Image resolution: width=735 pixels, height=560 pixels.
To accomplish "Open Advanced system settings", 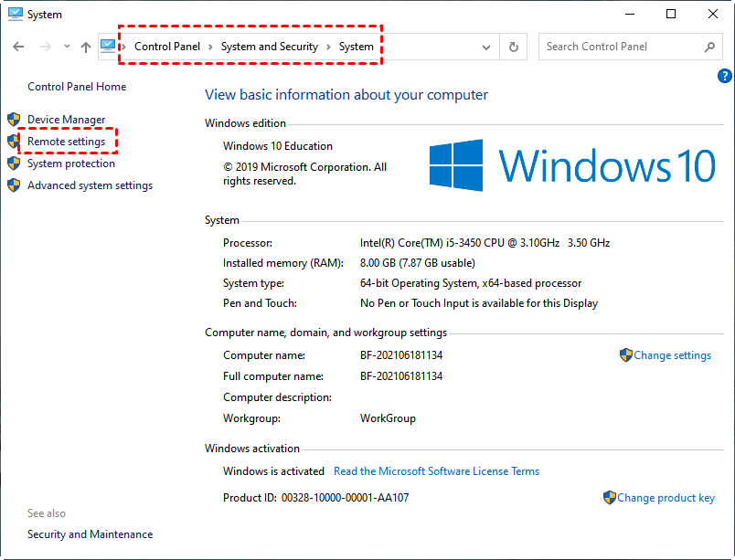I will (x=90, y=185).
